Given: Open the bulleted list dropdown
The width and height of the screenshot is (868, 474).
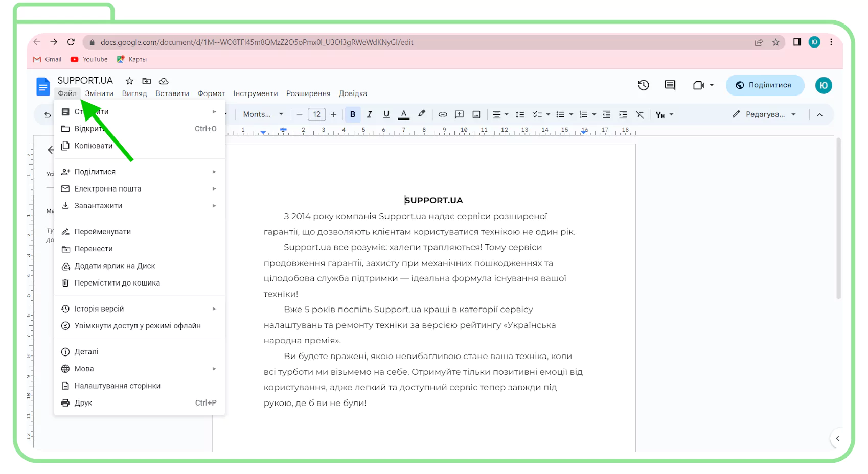Looking at the screenshot, I should pyautogui.click(x=564, y=114).
